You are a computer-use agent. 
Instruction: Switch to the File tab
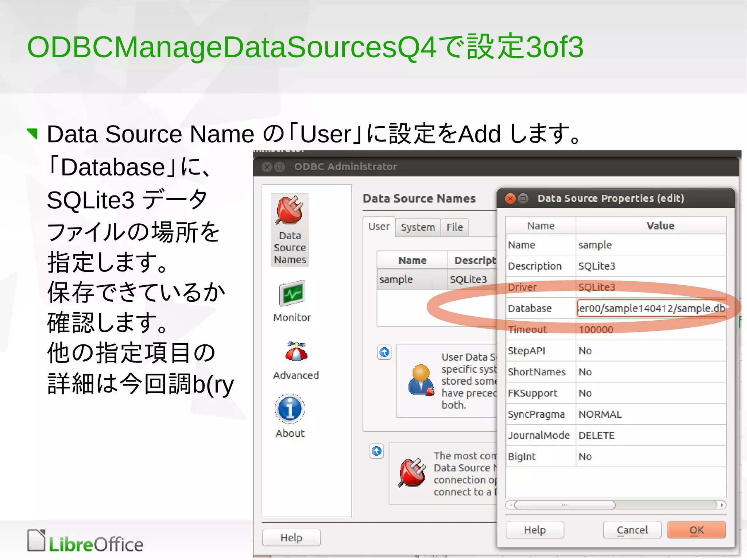click(454, 227)
